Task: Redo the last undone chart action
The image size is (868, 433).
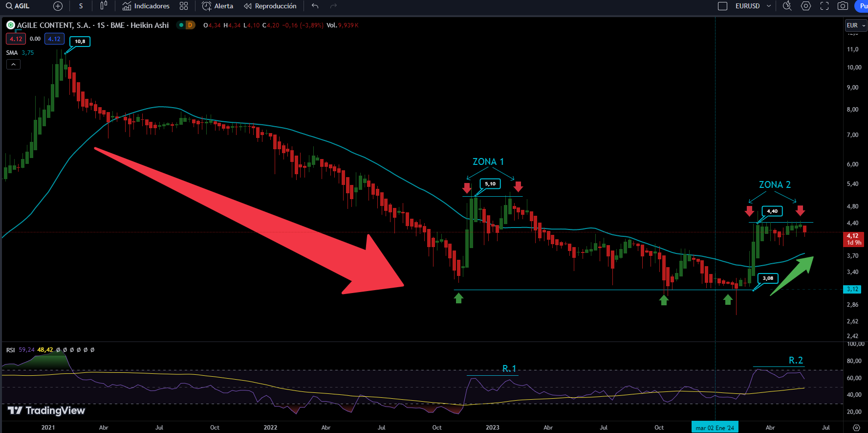Action: click(x=334, y=6)
